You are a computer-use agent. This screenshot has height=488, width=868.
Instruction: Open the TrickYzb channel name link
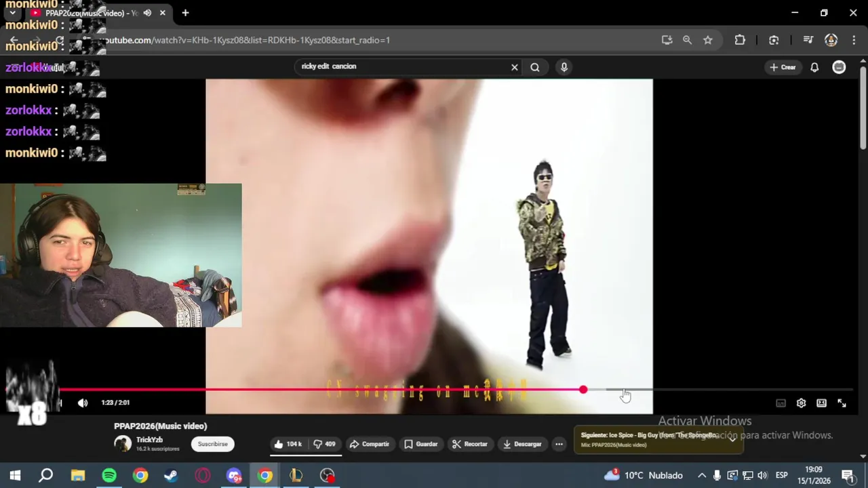(x=149, y=440)
